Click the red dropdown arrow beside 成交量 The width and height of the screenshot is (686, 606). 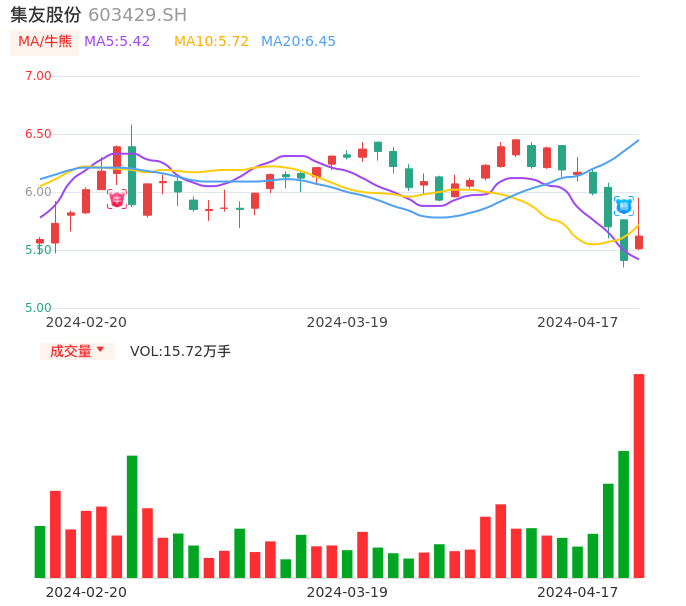pyautogui.click(x=100, y=351)
